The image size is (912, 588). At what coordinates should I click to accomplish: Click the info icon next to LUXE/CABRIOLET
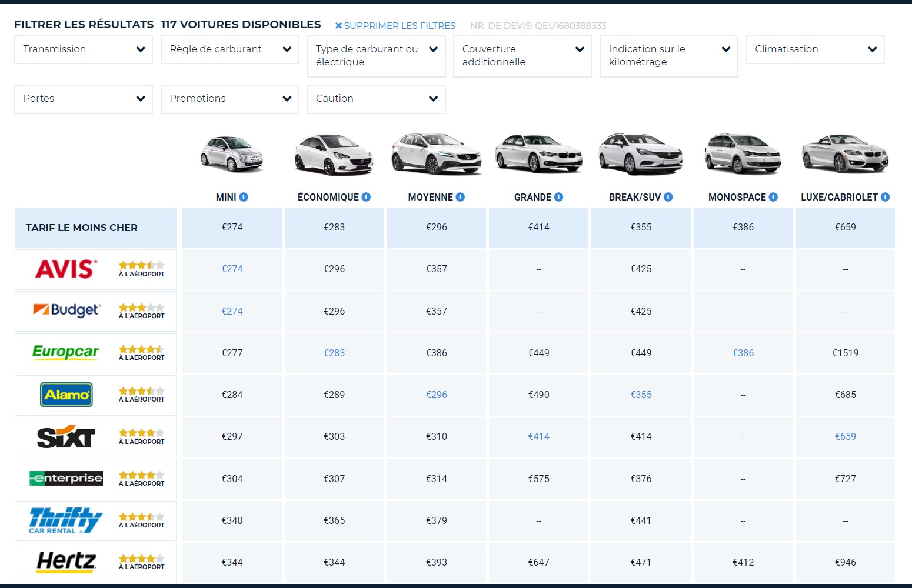coord(885,197)
